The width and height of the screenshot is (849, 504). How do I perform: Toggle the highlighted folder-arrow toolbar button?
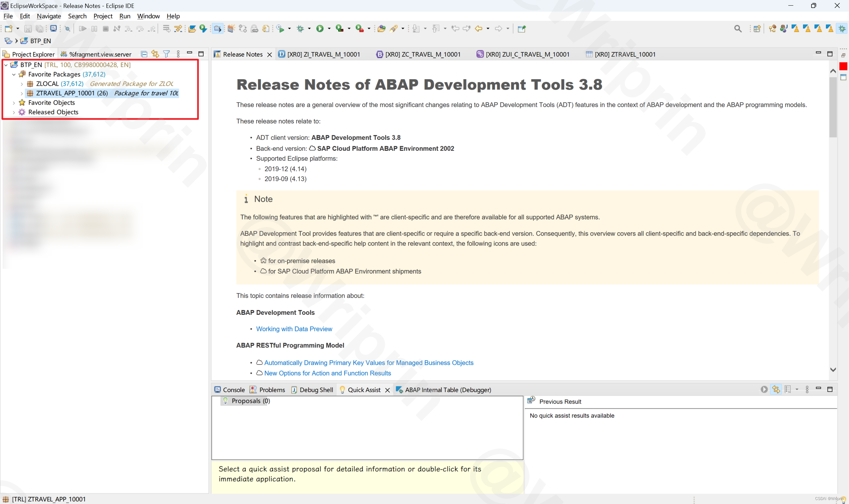click(217, 28)
